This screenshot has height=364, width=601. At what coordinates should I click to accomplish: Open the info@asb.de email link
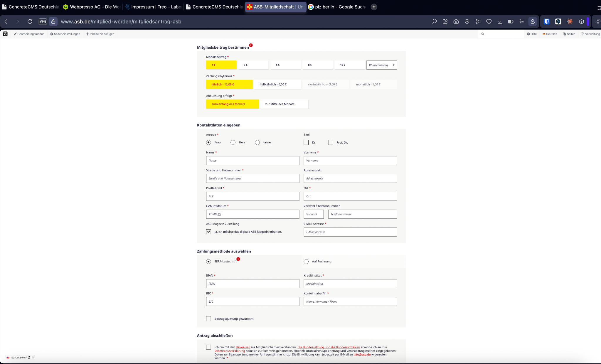[x=362, y=354]
